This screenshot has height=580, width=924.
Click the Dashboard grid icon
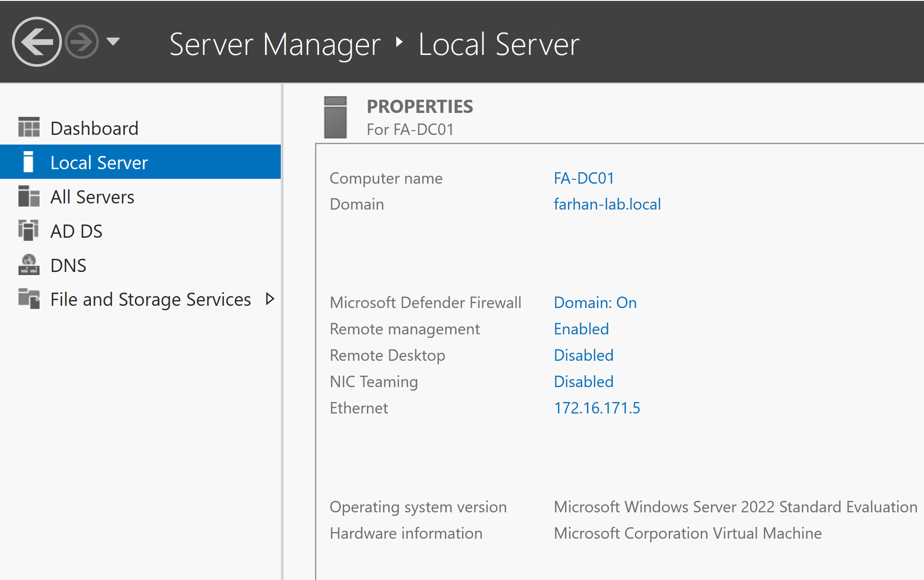pyautogui.click(x=29, y=128)
